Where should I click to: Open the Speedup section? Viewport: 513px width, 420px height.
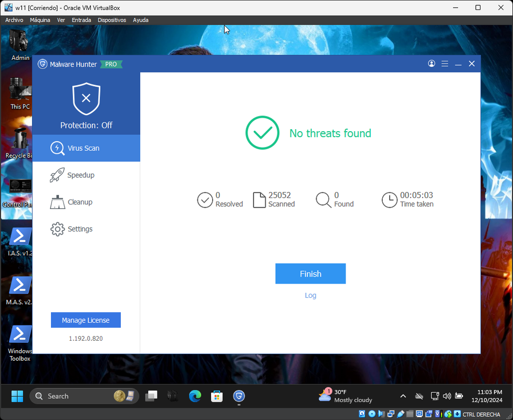pos(86,175)
